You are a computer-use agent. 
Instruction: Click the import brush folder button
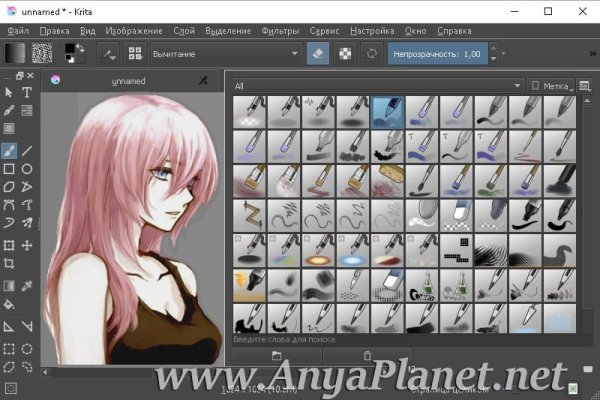coord(277,356)
